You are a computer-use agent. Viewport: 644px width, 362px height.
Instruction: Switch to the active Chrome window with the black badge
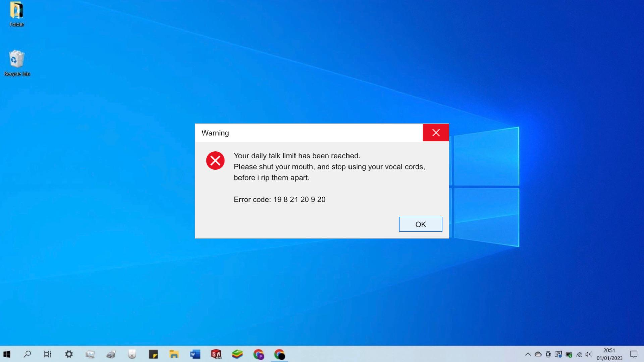pos(279,354)
